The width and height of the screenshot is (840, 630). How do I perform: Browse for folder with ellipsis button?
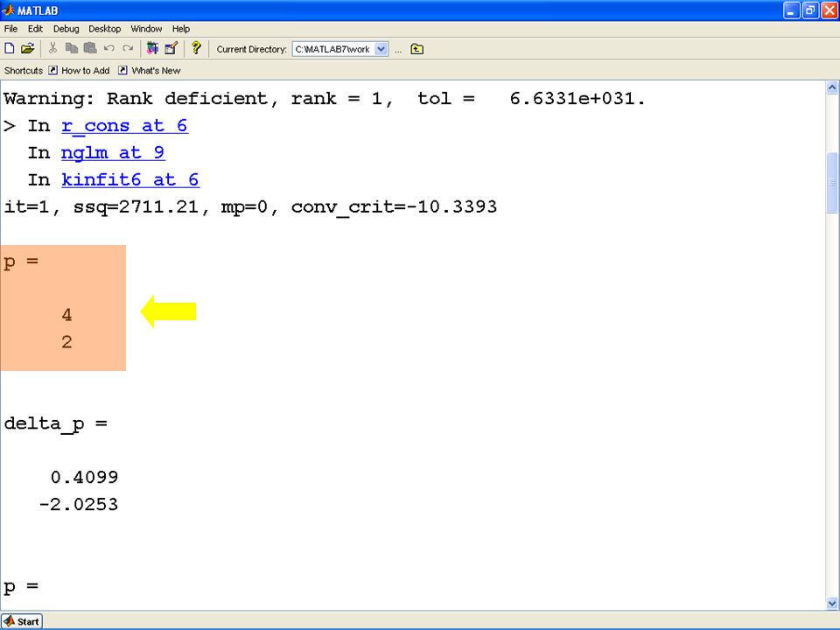click(398, 50)
